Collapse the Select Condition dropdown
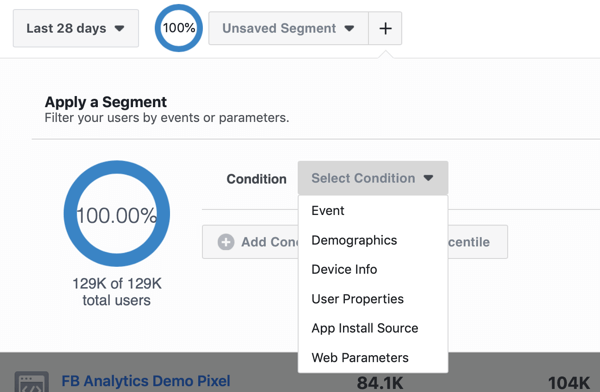The height and width of the screenshot is (392, 600). coord(373,178)
